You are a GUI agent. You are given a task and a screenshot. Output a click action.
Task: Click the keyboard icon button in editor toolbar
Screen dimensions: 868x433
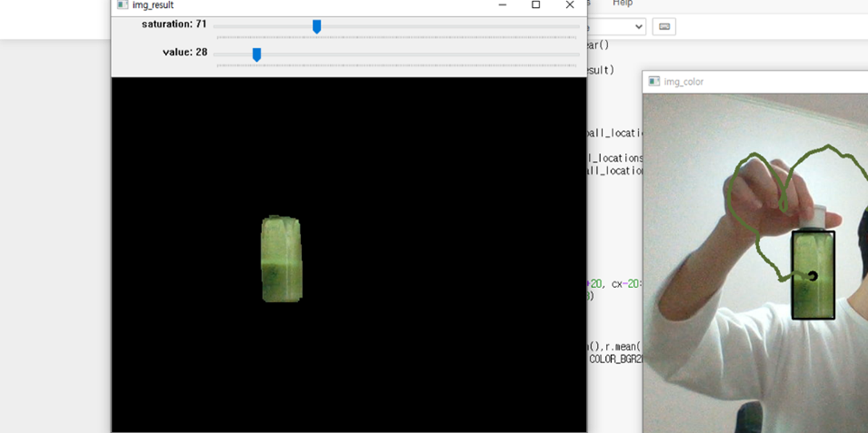pos(664,27)
